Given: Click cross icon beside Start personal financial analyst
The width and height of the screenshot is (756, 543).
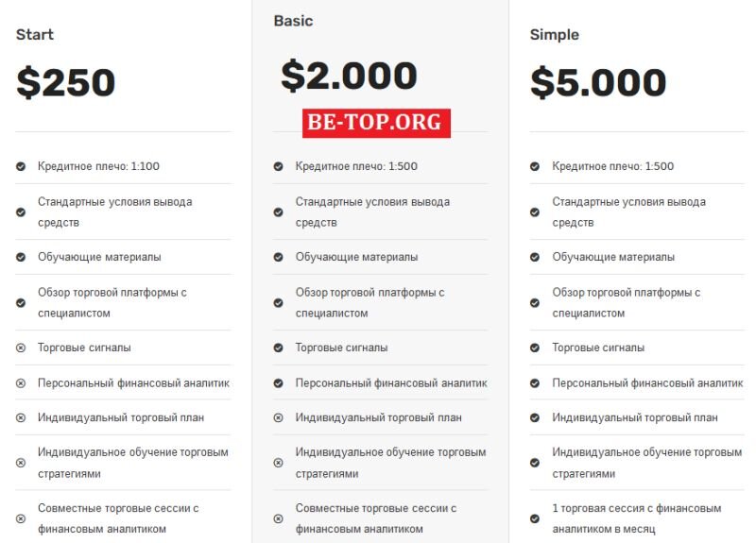Looking at the screenshot, I should [x=21, y=383].
